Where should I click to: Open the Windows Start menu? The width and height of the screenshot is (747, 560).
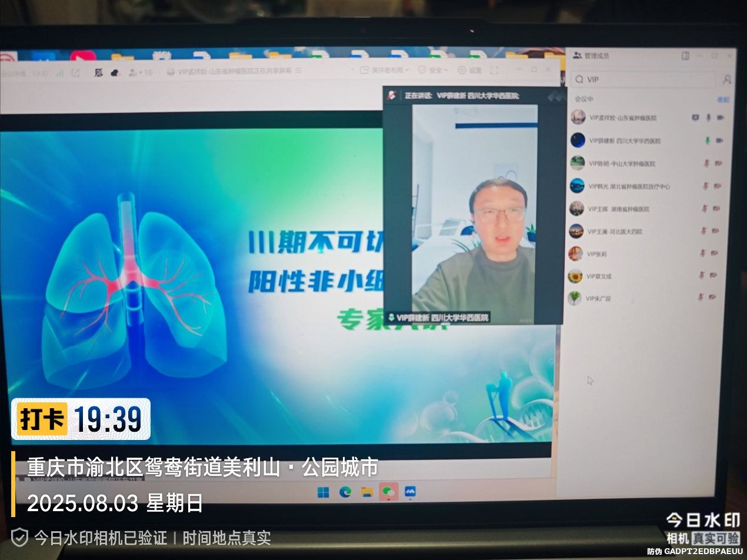point(322,492)
